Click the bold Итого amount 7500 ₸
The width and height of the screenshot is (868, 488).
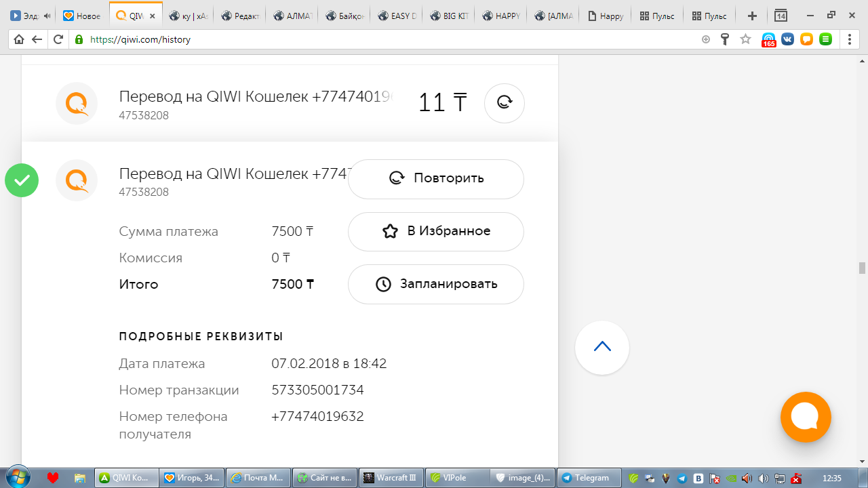point(293,284)
